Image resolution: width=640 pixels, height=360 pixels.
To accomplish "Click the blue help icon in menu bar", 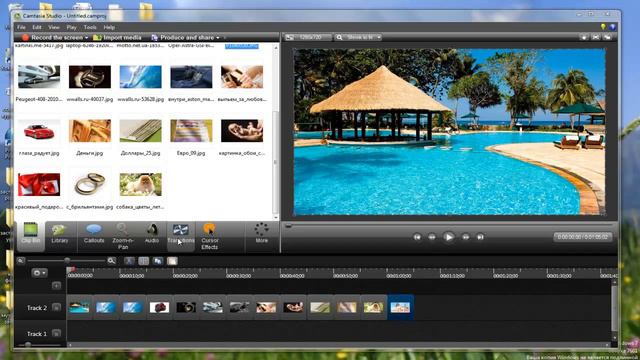I will (612, 27).
